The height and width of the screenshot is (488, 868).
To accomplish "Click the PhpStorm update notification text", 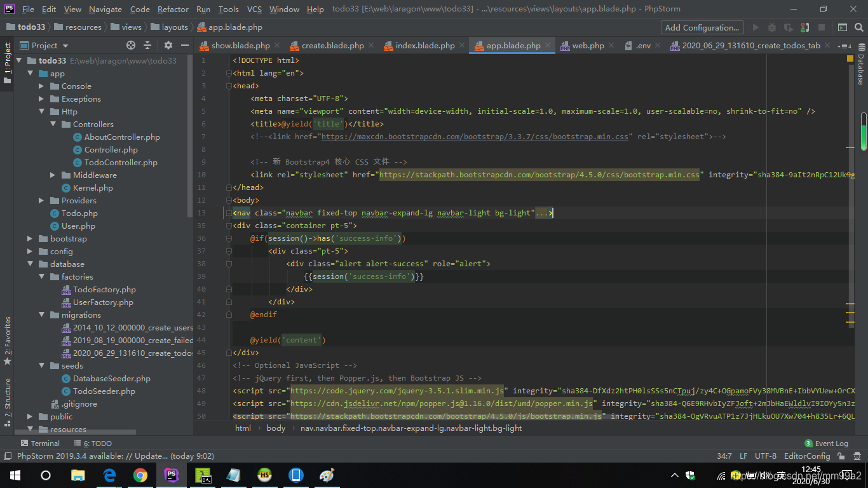I will tap(115, 456).
